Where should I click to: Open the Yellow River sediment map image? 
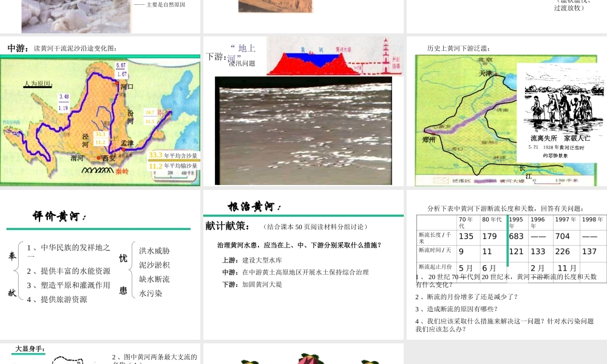click(x=100, y=122)
